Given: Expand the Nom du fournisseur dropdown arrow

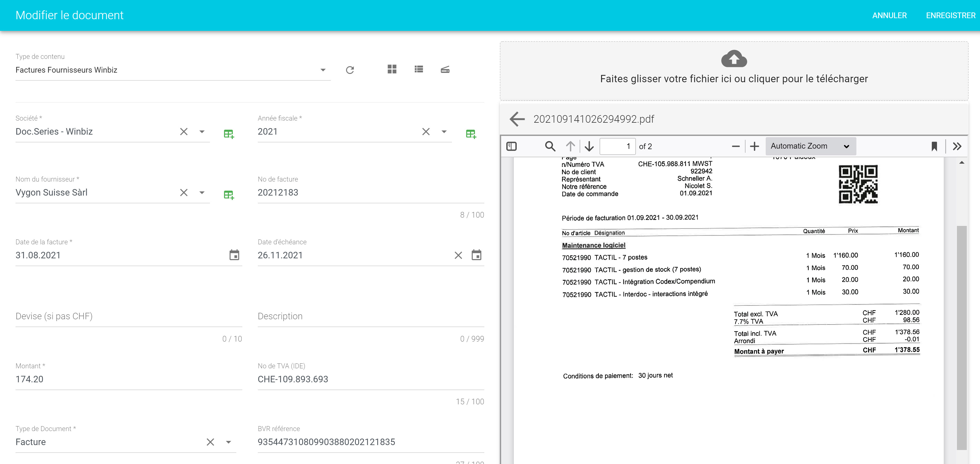Looking at the screenshot, I should 202,193.
